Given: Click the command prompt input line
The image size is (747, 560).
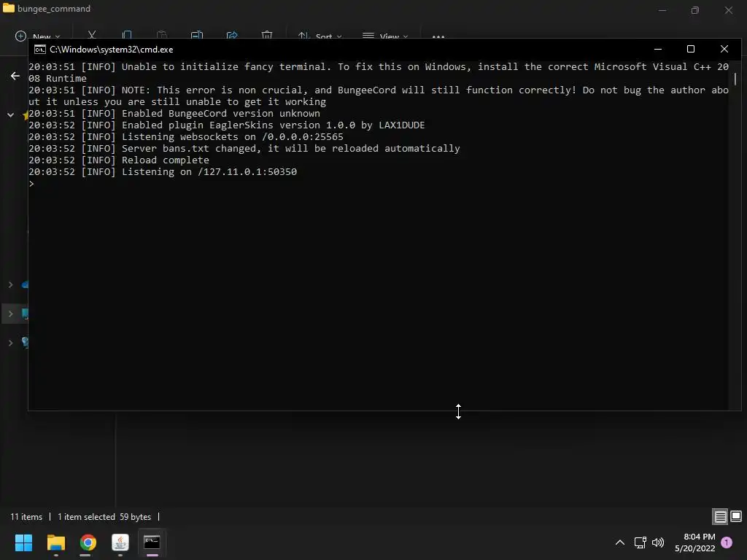Looking at the screenshot, I should 378,184.
